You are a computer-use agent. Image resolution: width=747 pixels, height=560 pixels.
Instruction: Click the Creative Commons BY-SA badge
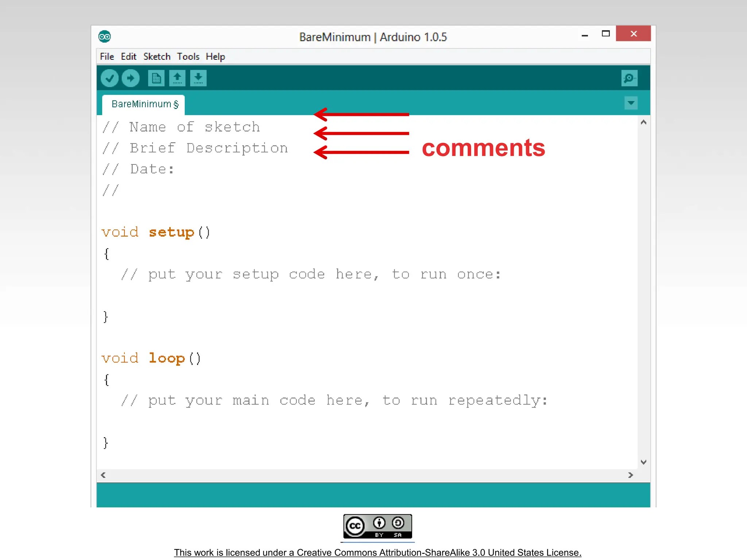click(x=378, y=526)
